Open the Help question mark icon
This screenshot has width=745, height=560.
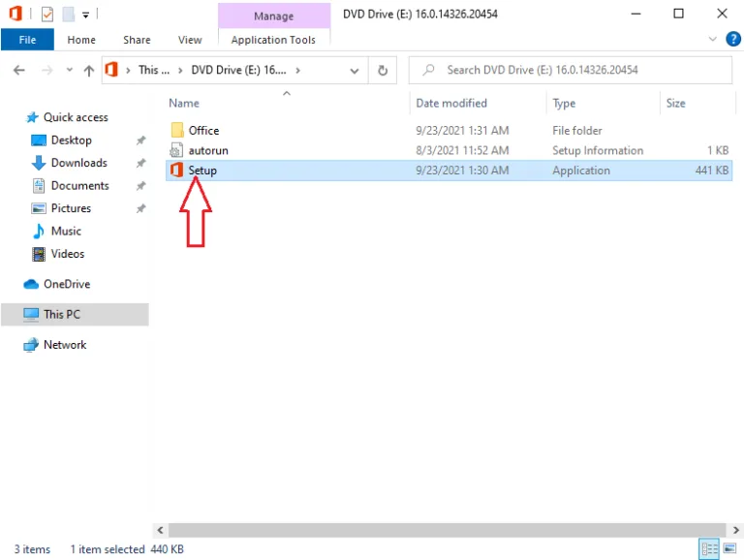coord(731,40)
